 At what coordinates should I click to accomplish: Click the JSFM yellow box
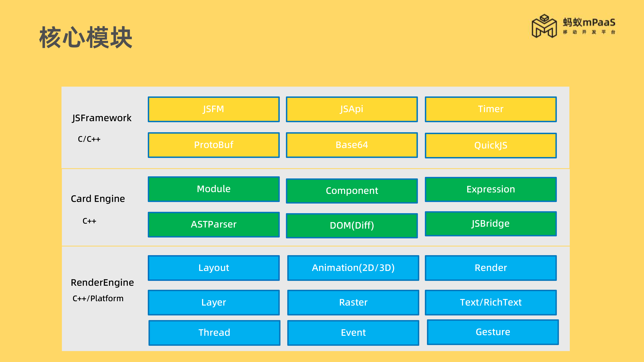pyautogui.click(x=213, y=109)
